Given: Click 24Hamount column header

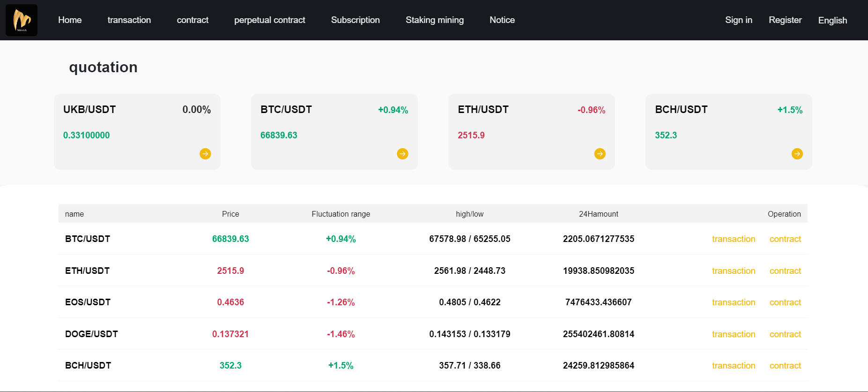Looking at the screenshot, I should point(599,214).
